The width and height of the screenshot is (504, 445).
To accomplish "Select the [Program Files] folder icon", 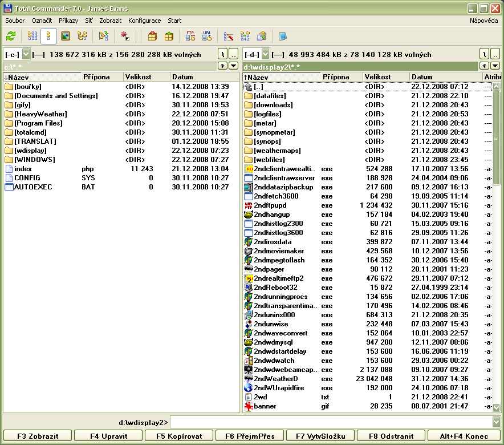I will coord(9,123).
